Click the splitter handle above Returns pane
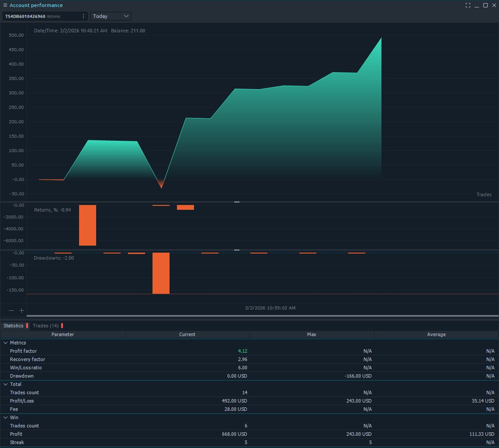 [237, 202]
